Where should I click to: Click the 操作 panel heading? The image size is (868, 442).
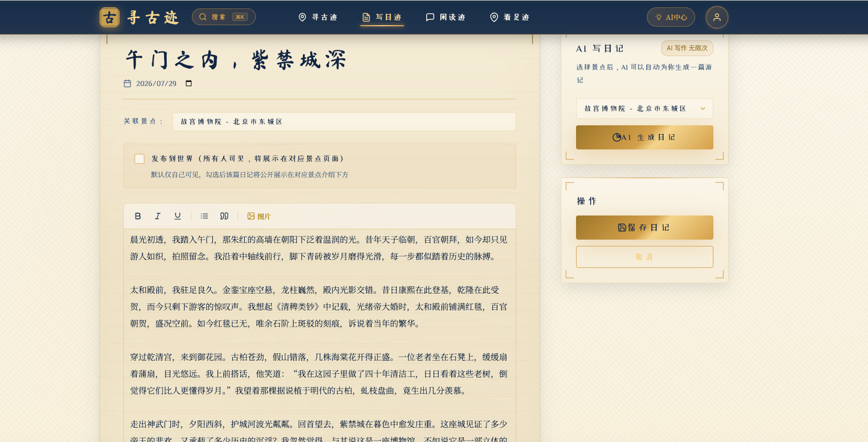pos(587,201)
